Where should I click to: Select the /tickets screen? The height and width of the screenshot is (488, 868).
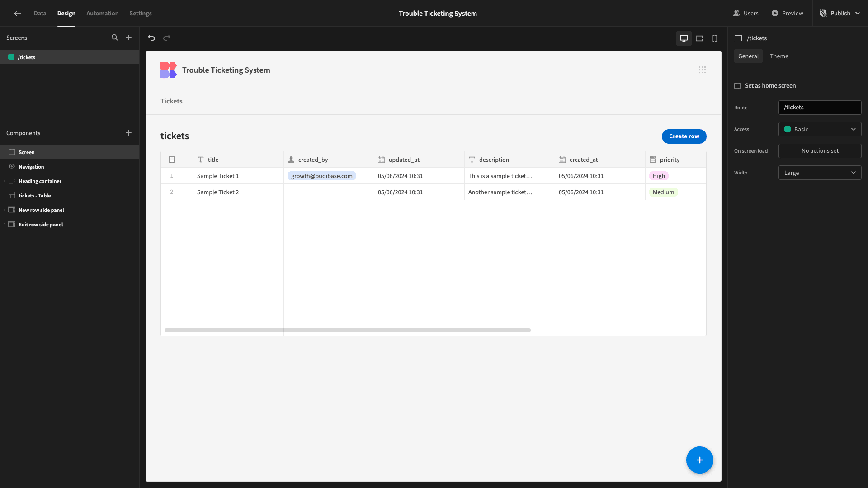pyautogui.click(x=70, y=57)
